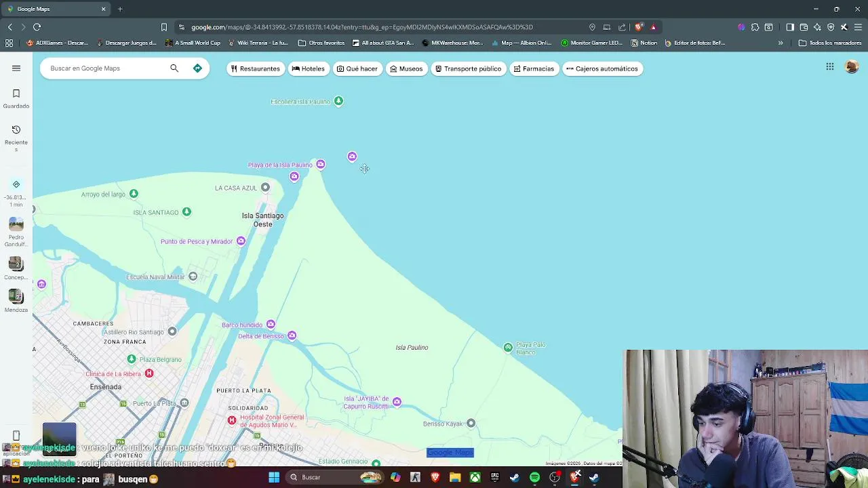This screenshot has height=488, width=868.
Task: Select the Berisso Kayak marker
Action: [471, 423]
